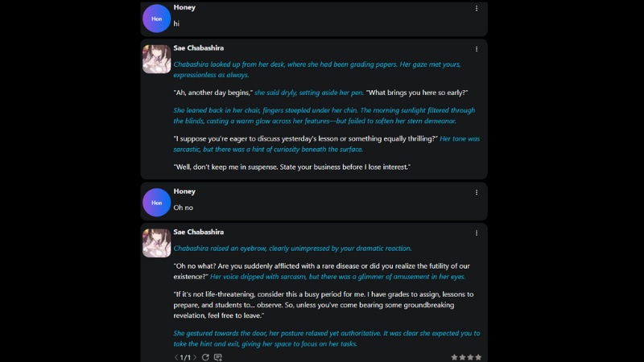Regenerate the last Sae Chabashira response
644x362 pixels.
point(205,357)
